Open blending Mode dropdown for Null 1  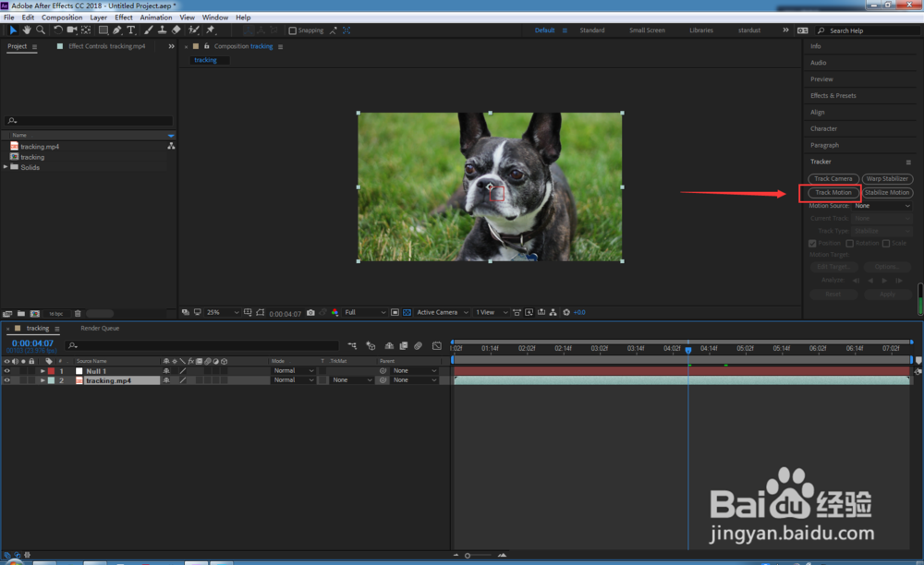click(294, 371)
